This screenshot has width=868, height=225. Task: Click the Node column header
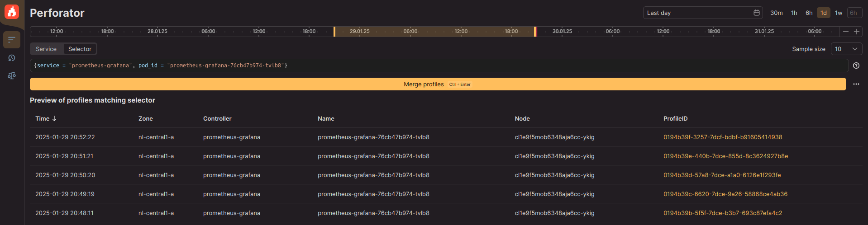pos(522,118)
